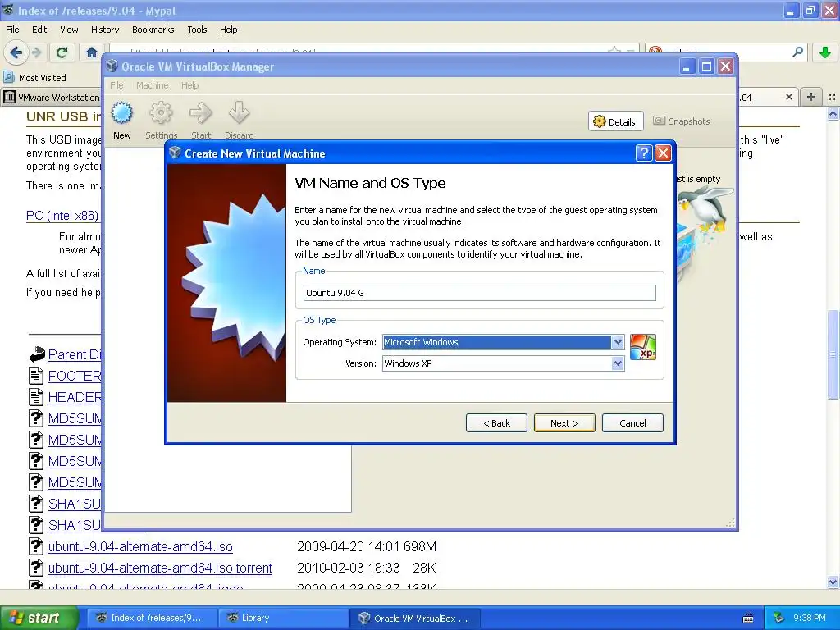Image resolution: width=840 pixels, height=630 pixels.
Task: Click the HEADER file document icon
Action: point(36,397)
